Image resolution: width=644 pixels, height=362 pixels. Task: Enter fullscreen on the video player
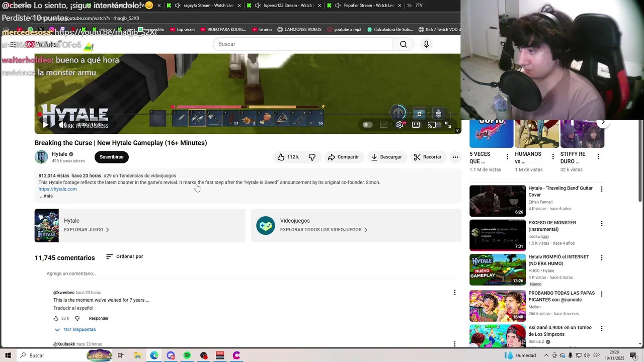tap(448, 125)
